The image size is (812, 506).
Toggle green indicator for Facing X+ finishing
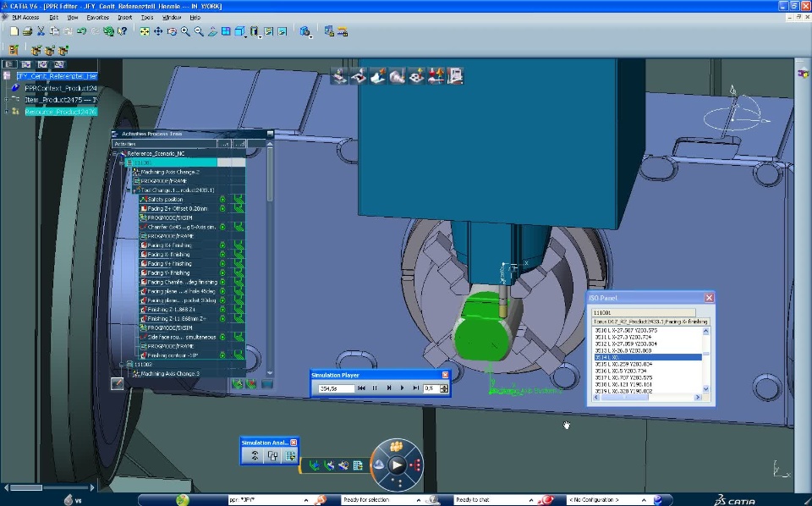click(x=222, y=245)
